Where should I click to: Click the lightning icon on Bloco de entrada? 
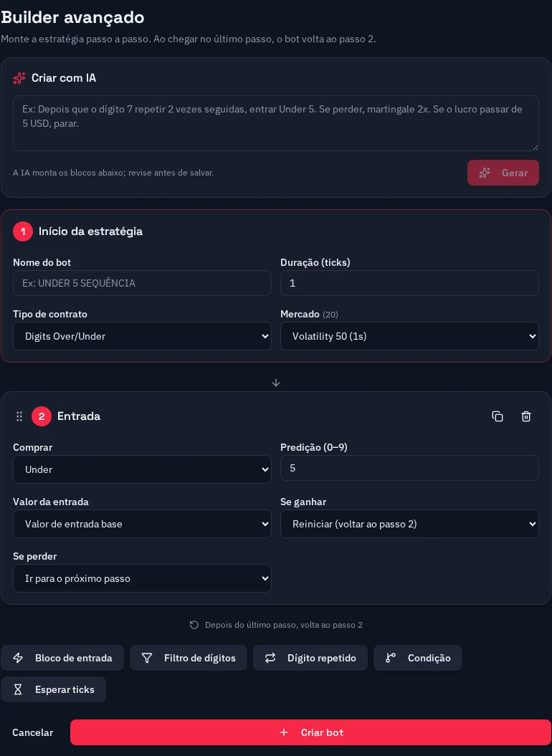pos(18,658)
